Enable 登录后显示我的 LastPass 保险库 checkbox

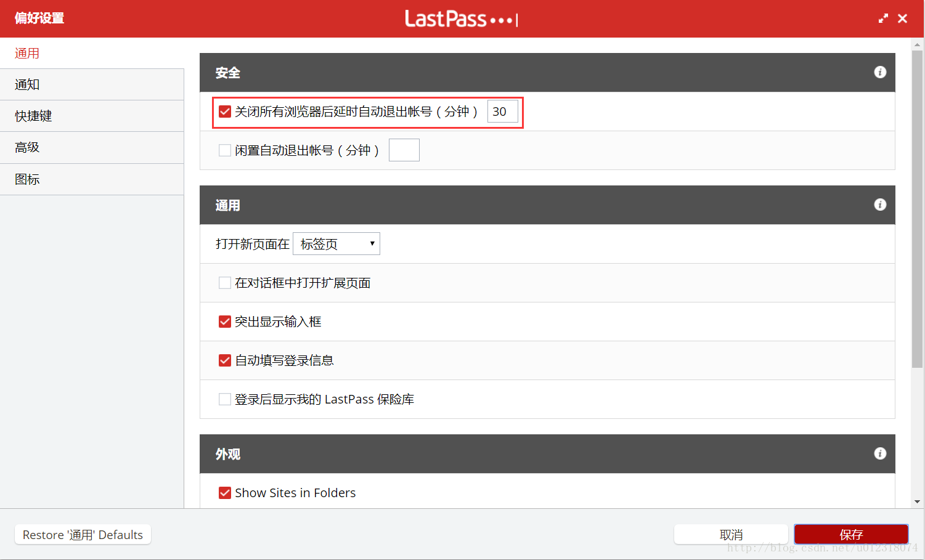coord(225,399)
